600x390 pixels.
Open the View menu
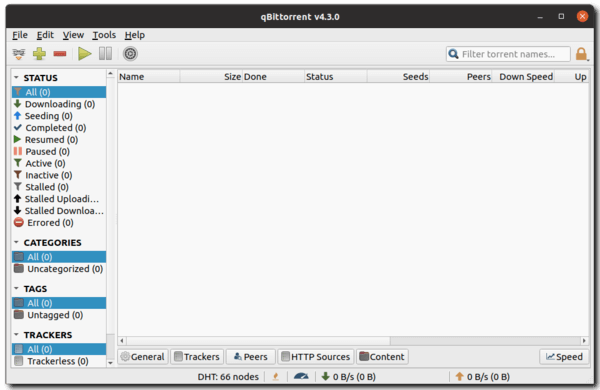(73, 35)
